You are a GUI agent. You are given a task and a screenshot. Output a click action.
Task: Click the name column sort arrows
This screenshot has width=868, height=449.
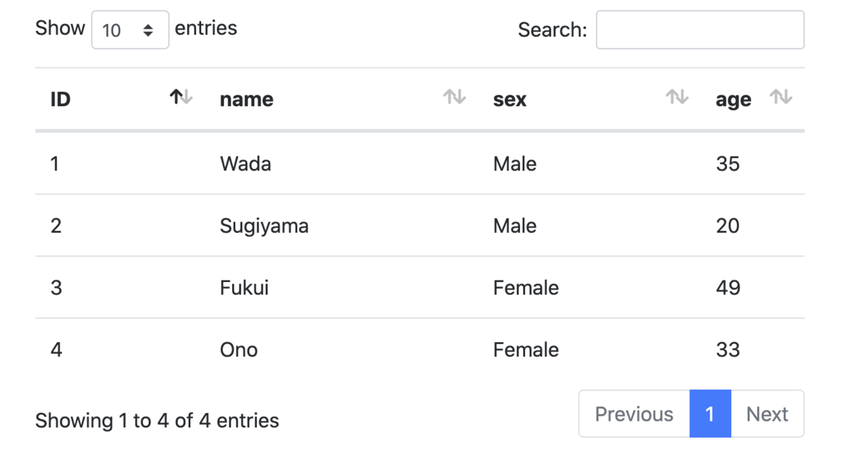454,97
